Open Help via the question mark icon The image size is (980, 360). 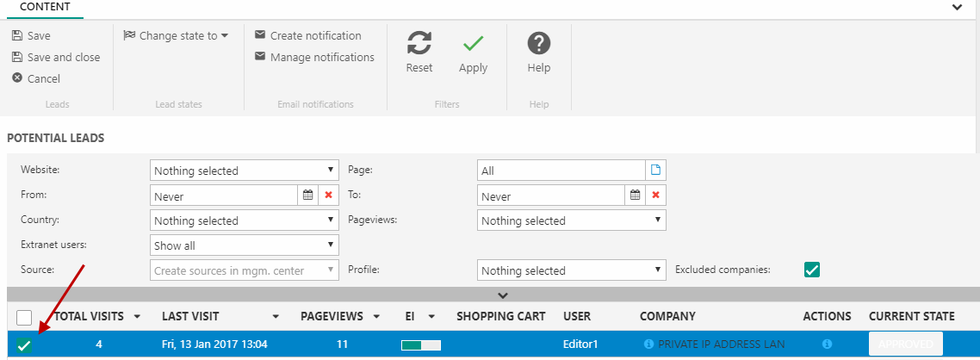click(x=539, y=44)
